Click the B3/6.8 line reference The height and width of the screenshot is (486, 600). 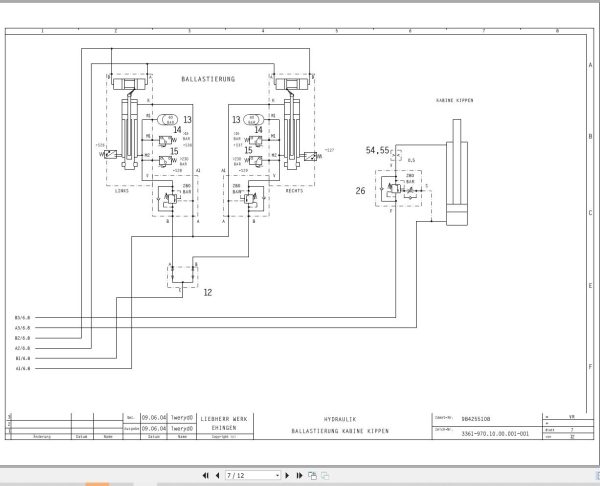point(22,318)
